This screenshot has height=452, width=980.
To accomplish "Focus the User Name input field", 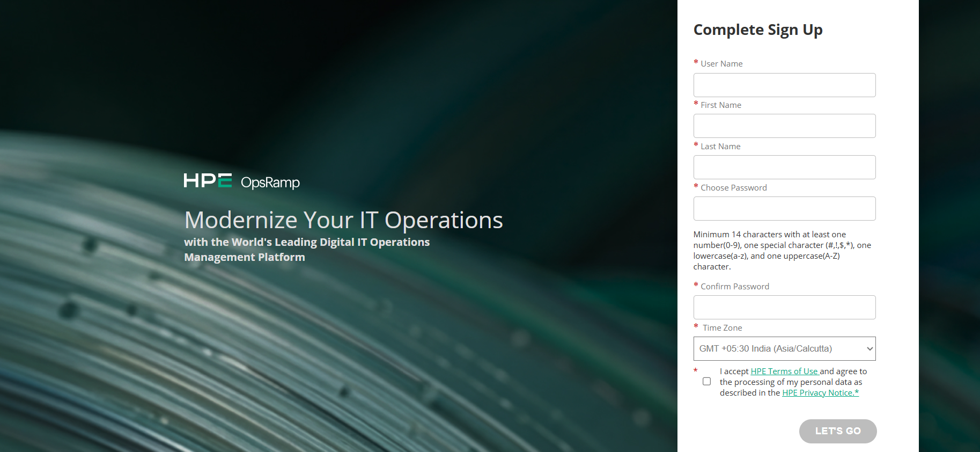I will pyautogui.click(x=784, y=85).
